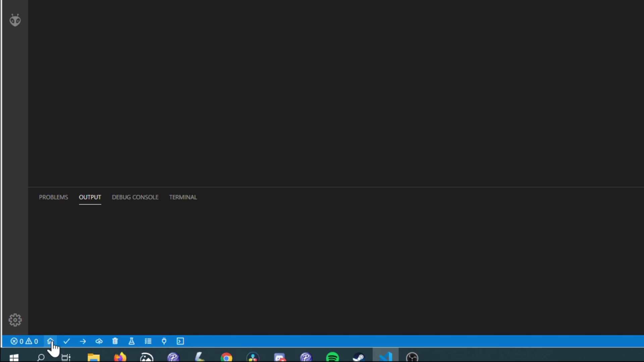This screenshot has height=362, width=644.
Task: Select the OUTPUT panel tab
Action: point(90,197)
